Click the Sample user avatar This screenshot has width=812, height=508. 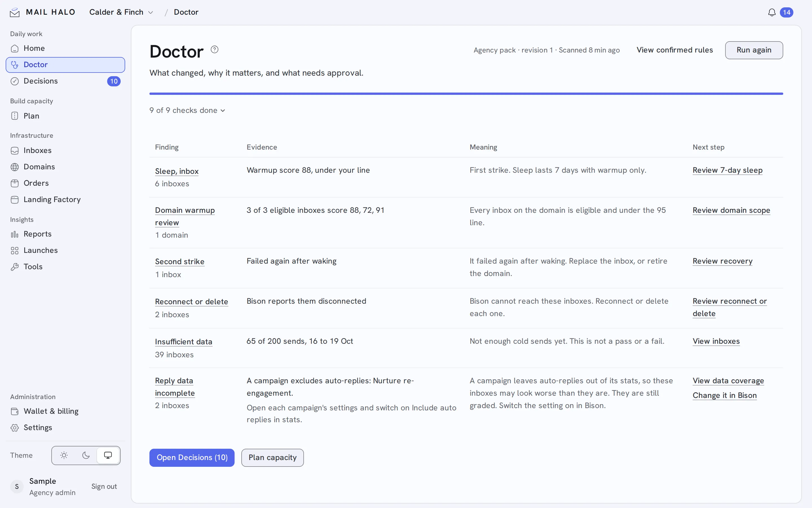pyautogui.click(x=17, y=487)
